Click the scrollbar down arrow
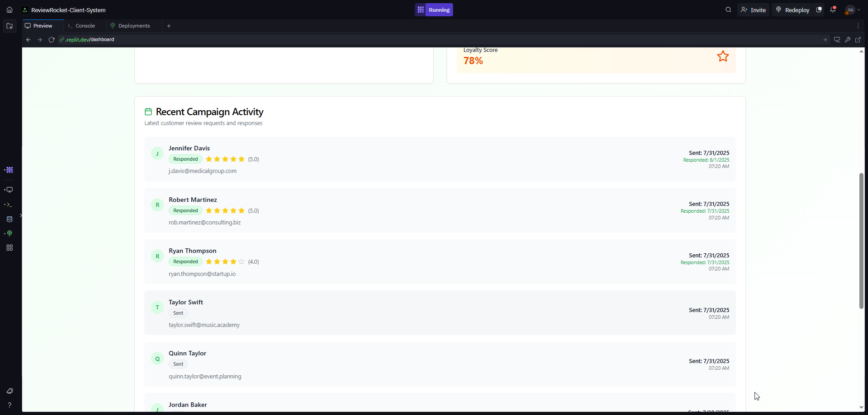Image resolution: width=868 pixels, height=415 pixels. pyautogui.click(x=861, y=408)
